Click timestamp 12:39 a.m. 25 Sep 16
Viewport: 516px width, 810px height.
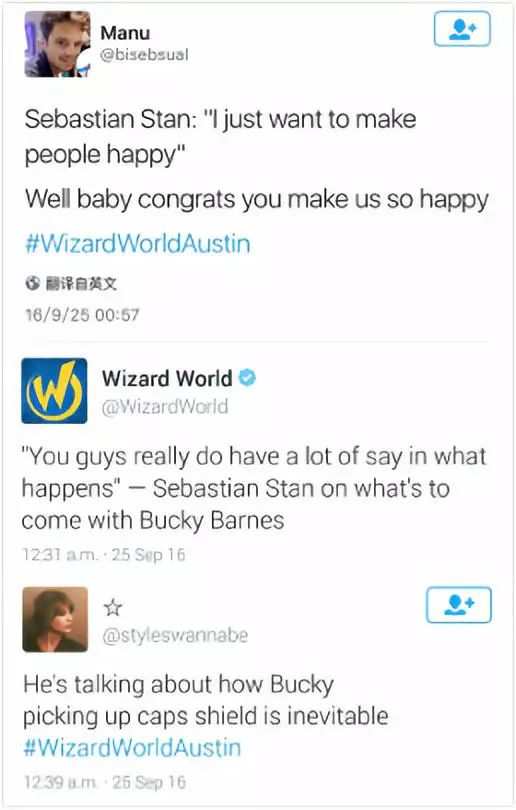coord(105,782)
